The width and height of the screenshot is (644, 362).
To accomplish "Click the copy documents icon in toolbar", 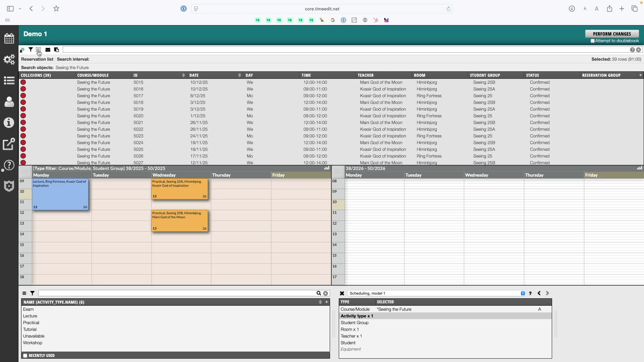I will coord(56,50).
